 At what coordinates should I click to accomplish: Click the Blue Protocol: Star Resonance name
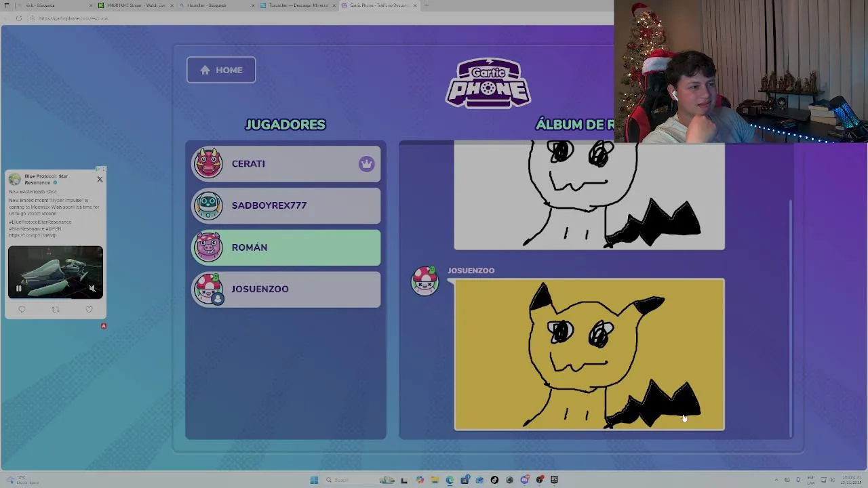point(45,179)
